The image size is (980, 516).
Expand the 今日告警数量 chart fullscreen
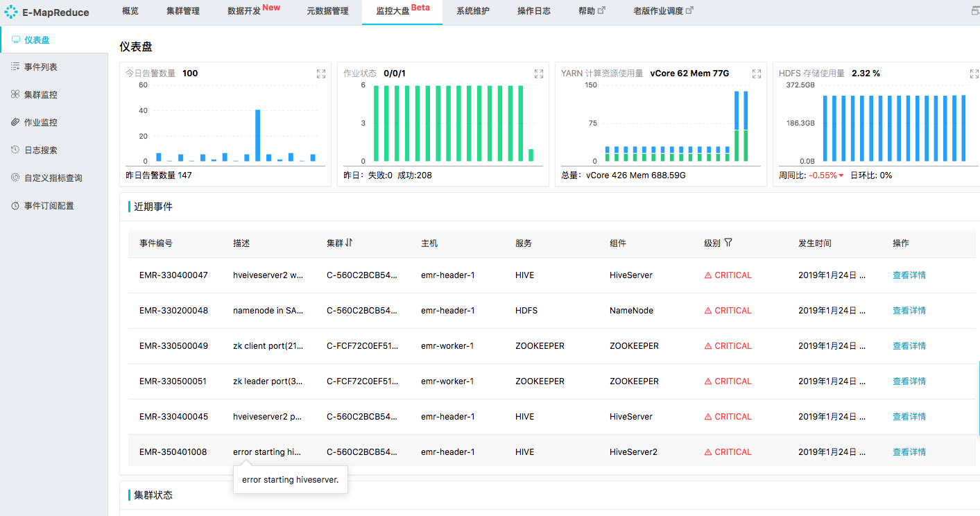321,74
